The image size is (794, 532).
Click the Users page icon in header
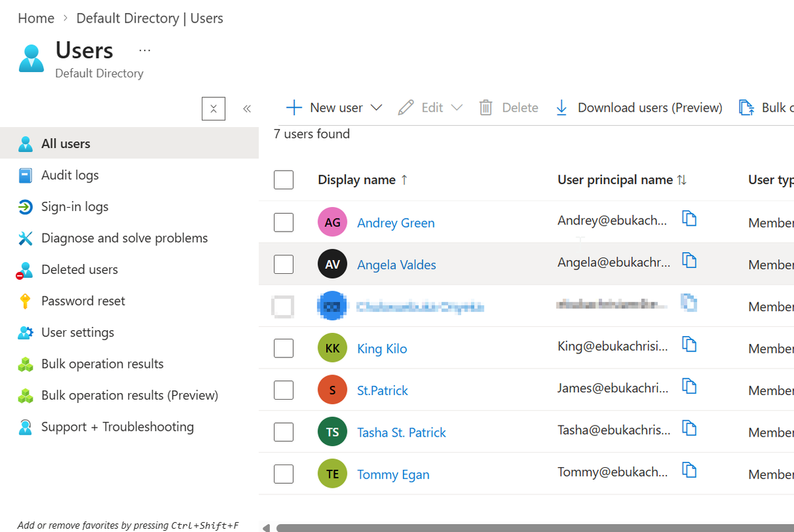(x=31, y=58)
